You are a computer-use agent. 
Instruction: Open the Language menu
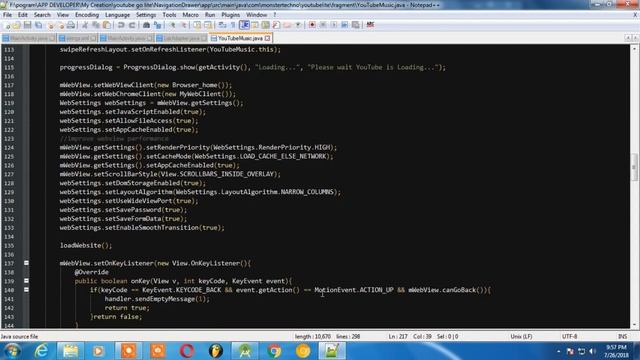click(117, 15)
